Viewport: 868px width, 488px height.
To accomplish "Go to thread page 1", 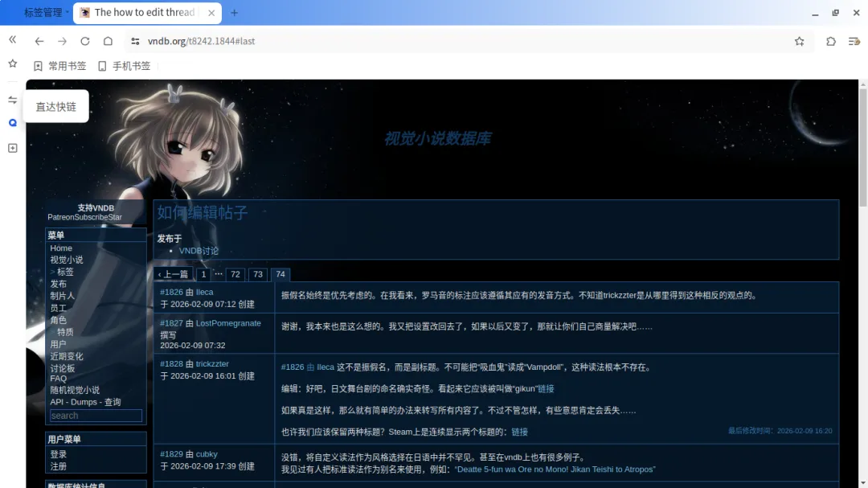I will (203, 274).
